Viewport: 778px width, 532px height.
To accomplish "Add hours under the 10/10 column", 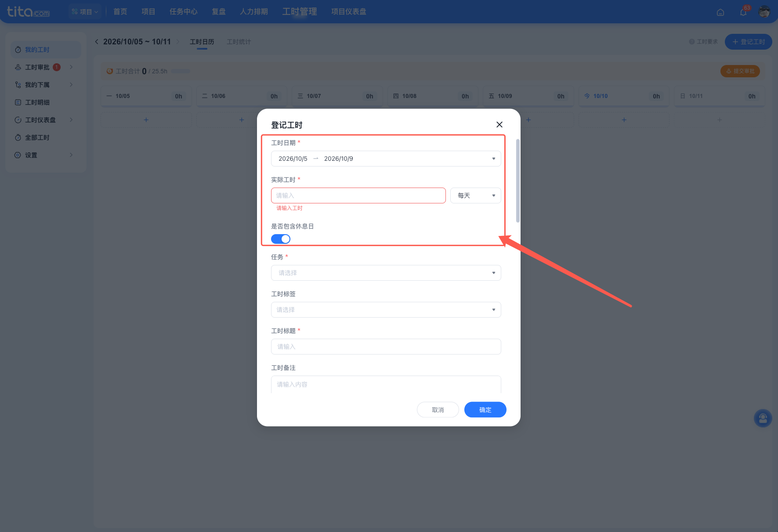I will [x=624, y=120].
